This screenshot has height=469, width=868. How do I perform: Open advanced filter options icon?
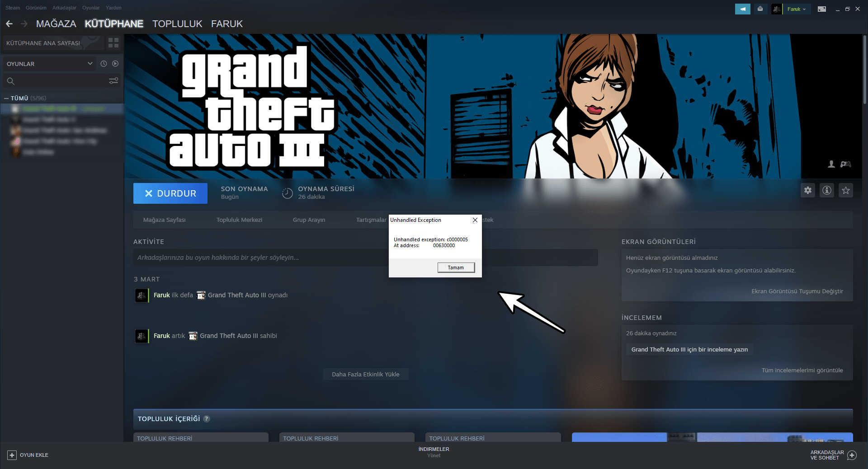tap(113, 81)
